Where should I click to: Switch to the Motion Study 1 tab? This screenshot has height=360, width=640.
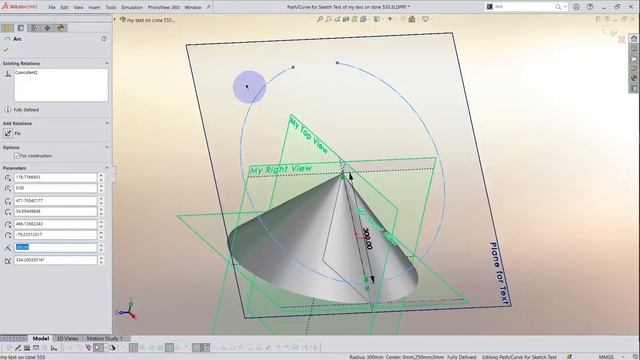105,338
